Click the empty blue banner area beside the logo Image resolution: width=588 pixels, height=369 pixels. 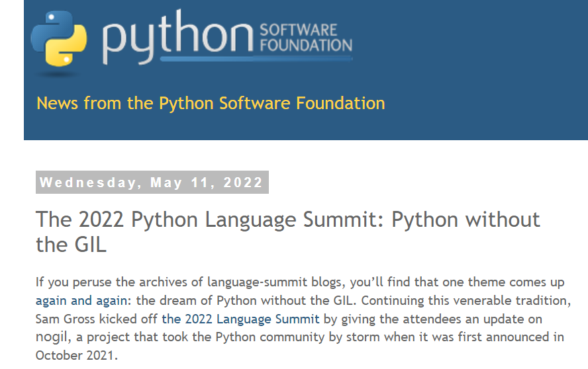(469, 56)
